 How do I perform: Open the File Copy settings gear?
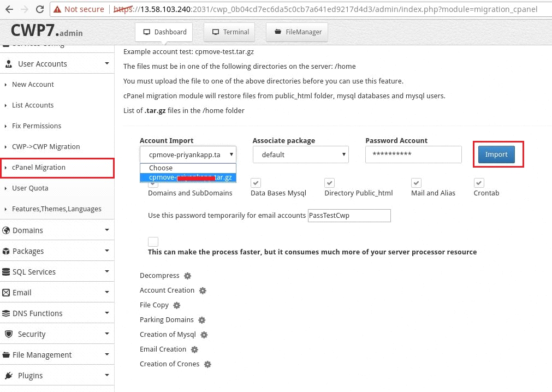click(176, 305)
